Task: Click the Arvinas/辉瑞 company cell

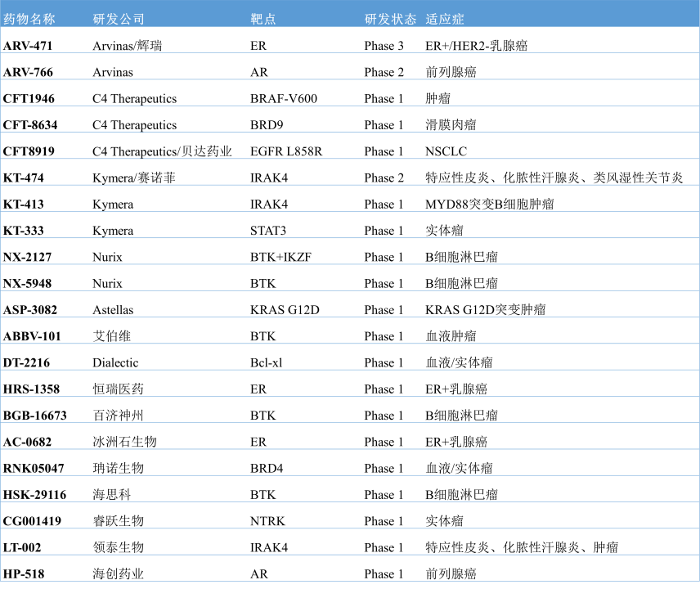Action: tap(128, 46)
